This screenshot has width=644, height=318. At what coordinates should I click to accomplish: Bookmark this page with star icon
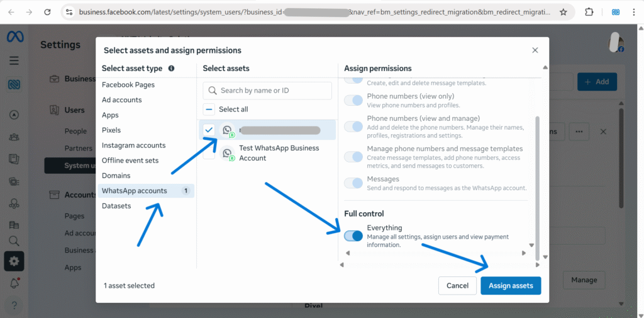pyautogui.click(x=563, y=12)
